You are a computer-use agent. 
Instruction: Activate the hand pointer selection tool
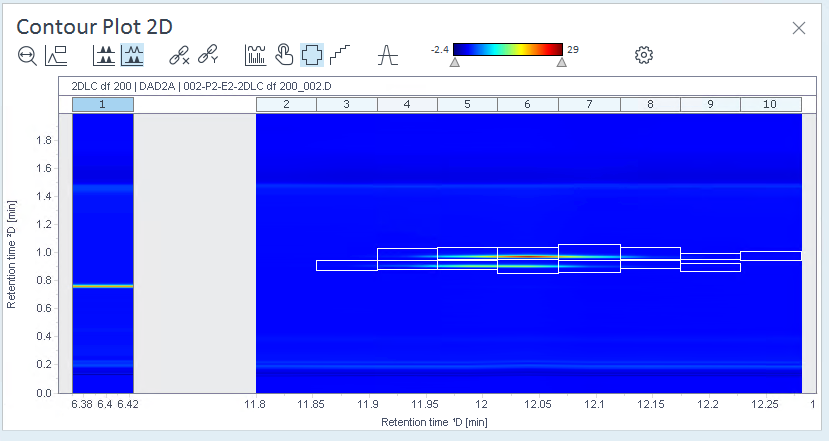click(284, 55)
